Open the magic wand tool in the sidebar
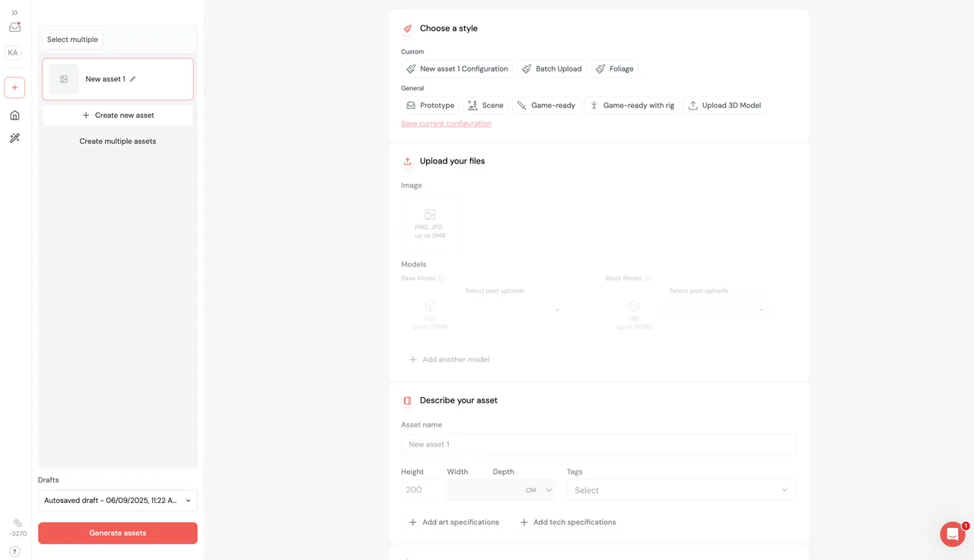The image size is (974, 560). pyautogui.click(x=14, y=138)
